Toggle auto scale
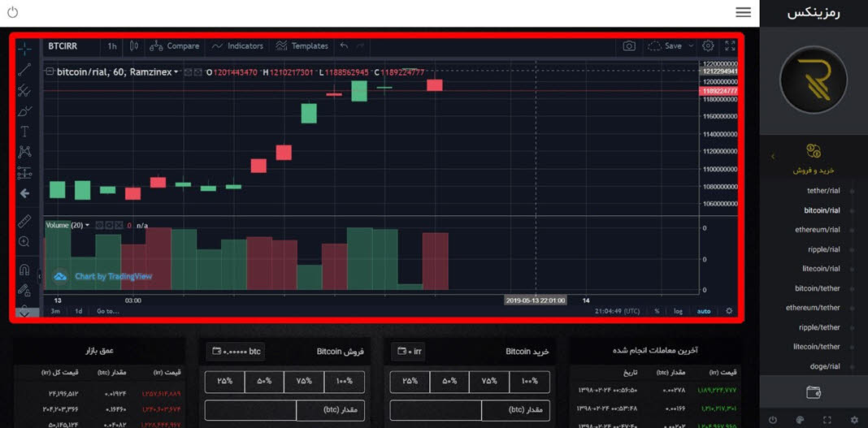Screen dimensions: 868x428 (x=704, y=311)
